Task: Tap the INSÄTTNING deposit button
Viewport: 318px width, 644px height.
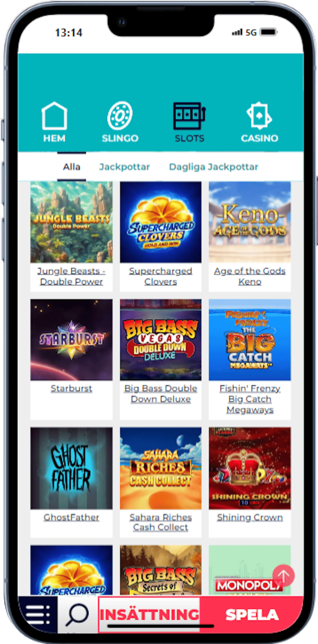Action: [x=149, y=614]
